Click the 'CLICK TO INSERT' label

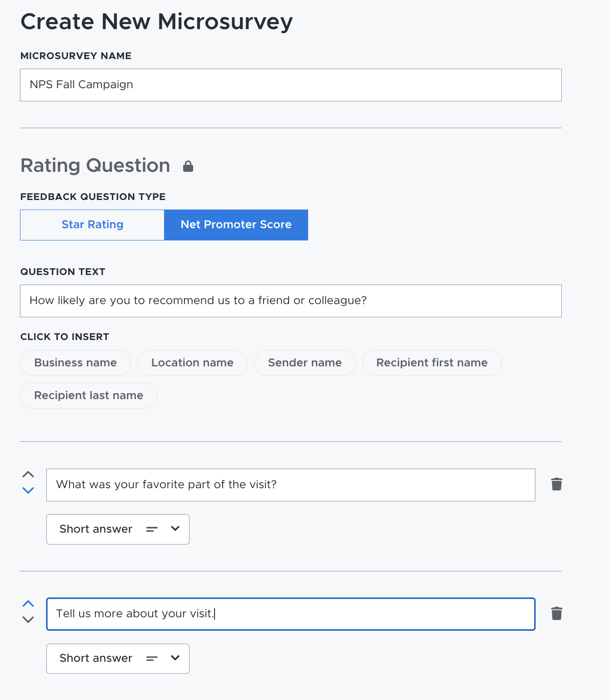(65, 337)
